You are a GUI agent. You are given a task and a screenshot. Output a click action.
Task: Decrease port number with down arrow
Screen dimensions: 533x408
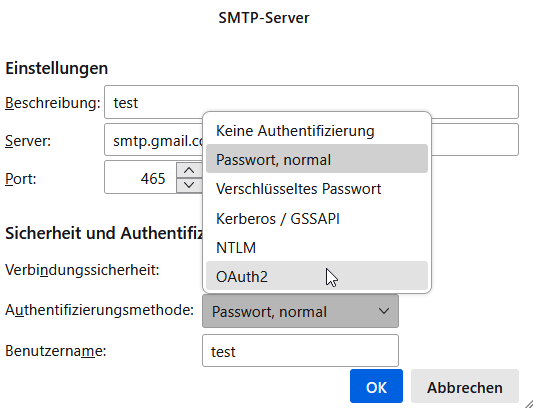189,185
